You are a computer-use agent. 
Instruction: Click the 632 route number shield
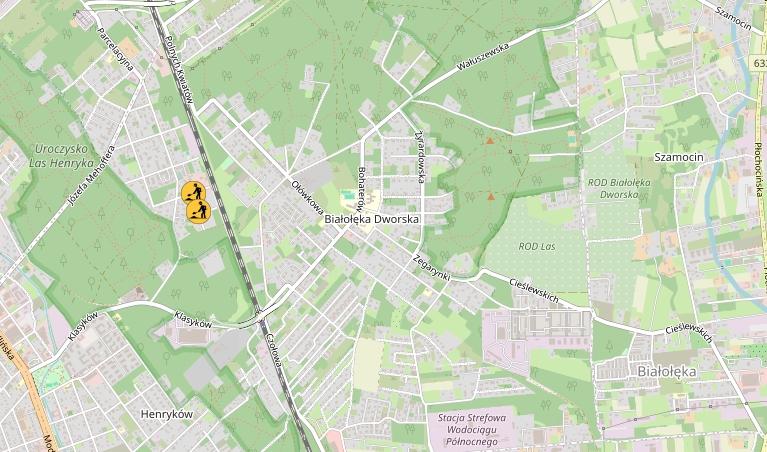coord(759,62)
